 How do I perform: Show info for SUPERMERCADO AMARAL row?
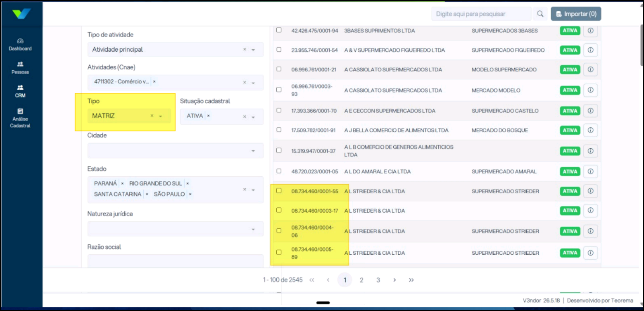(x=590, y=171)
